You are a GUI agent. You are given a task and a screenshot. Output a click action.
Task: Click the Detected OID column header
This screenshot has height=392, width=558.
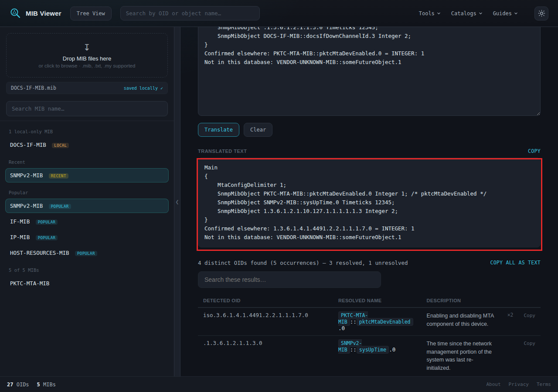[x=222, y=301]
